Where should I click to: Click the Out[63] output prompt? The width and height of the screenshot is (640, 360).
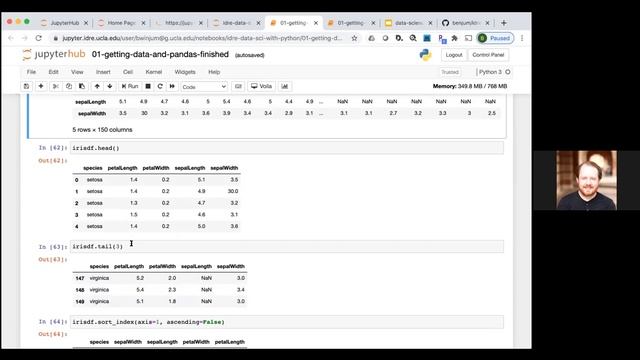tap(53, 259)
